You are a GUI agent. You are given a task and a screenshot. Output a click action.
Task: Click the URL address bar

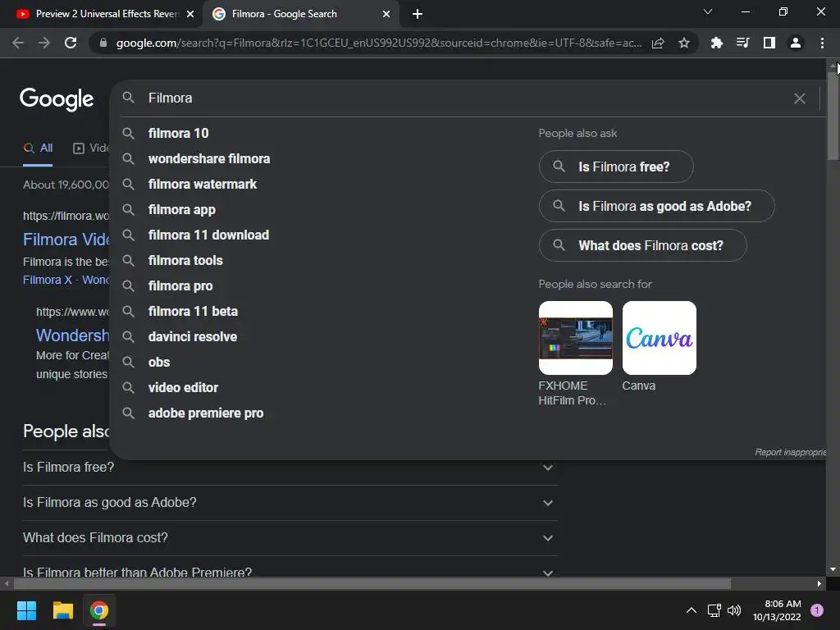pos(379,43)
